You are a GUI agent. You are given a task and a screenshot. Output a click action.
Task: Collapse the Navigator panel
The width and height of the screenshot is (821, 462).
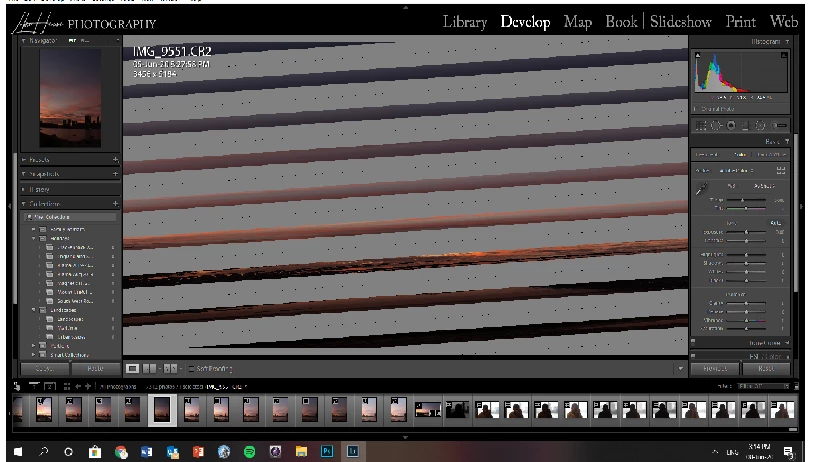24,40
